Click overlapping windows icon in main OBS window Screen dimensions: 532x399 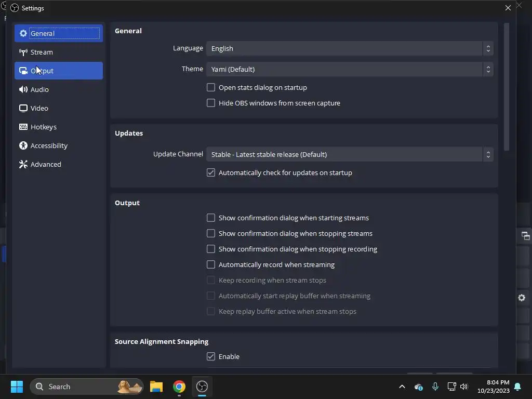pos(526,236)
